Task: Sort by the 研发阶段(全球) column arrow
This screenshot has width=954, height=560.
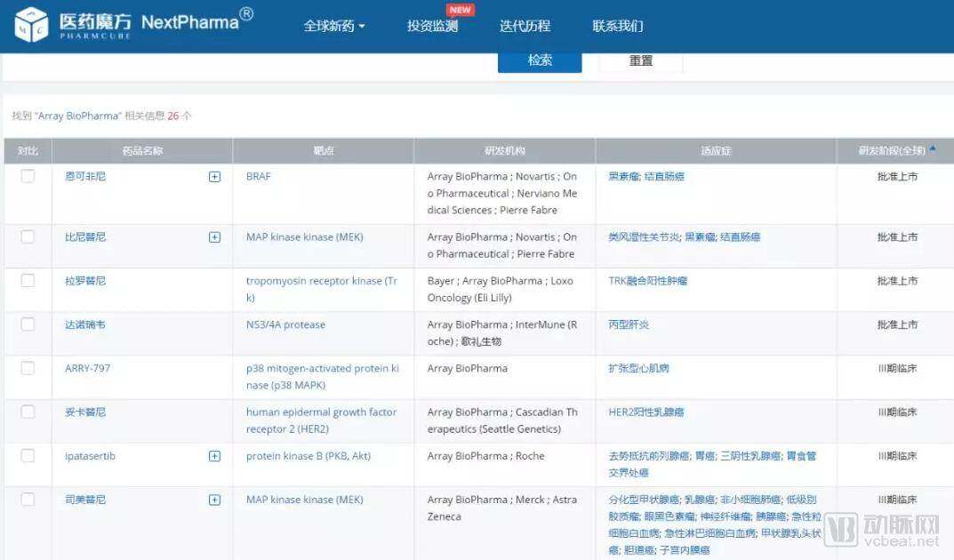Action: tap(933, 149)
